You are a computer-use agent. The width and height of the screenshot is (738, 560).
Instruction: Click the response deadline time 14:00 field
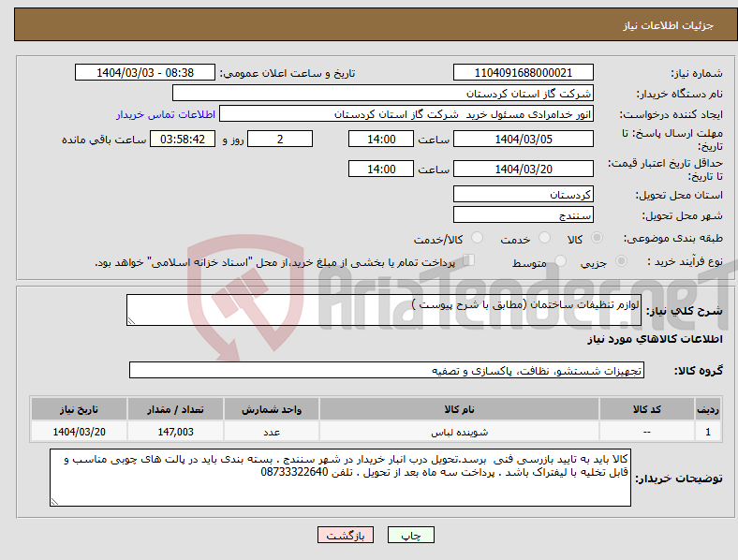(x=381, y=140)
